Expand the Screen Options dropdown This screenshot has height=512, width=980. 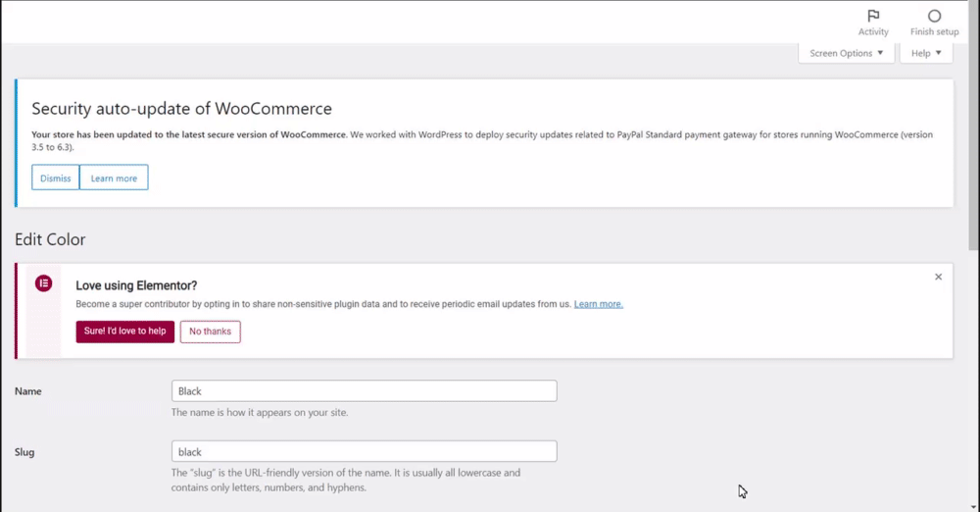click(x=847, y=53)
